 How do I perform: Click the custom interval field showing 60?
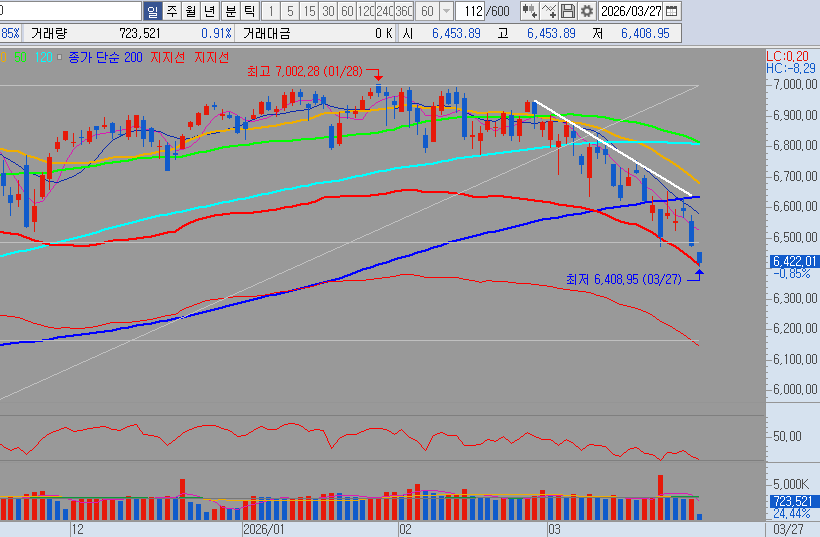[428, 11]
